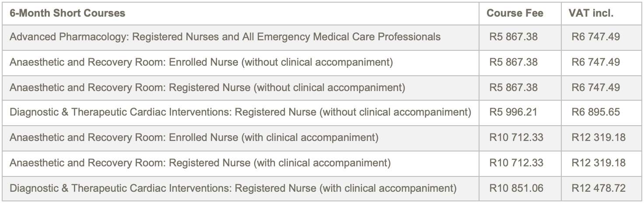Click the Registered Nurse without accompaniment R5 867.38 fee
644x204 pixels.
(514, 88)
